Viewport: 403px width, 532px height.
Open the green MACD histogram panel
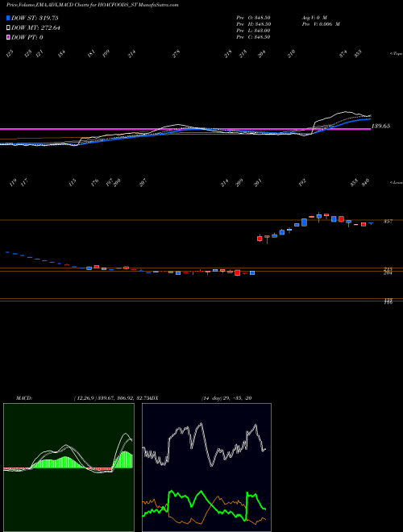(x=69, y=468)
